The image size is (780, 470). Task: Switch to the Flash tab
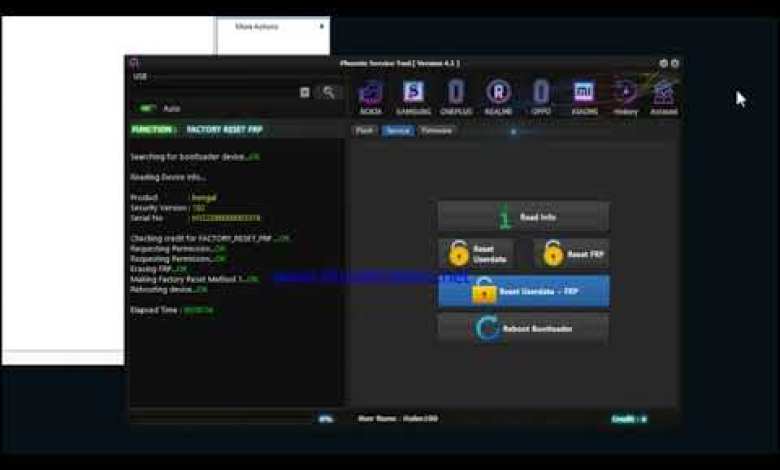coord(364,131)
